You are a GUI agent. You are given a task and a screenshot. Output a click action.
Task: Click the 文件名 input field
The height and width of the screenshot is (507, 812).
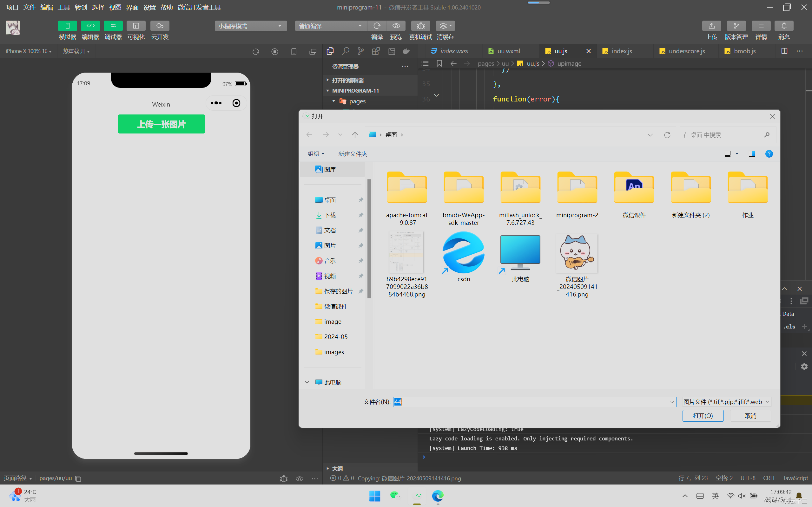534,402
